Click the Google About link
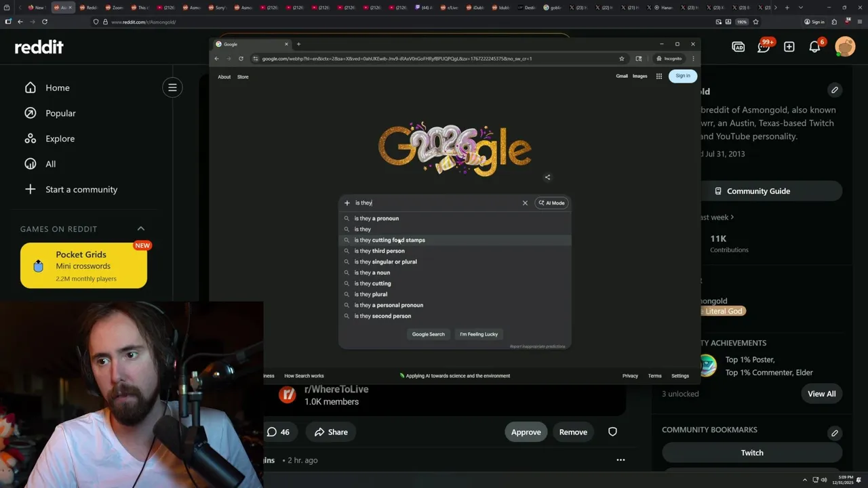Image resolution: width=868 pixels, height=488 pixels. pyautogui.click(x=224, y=77)
